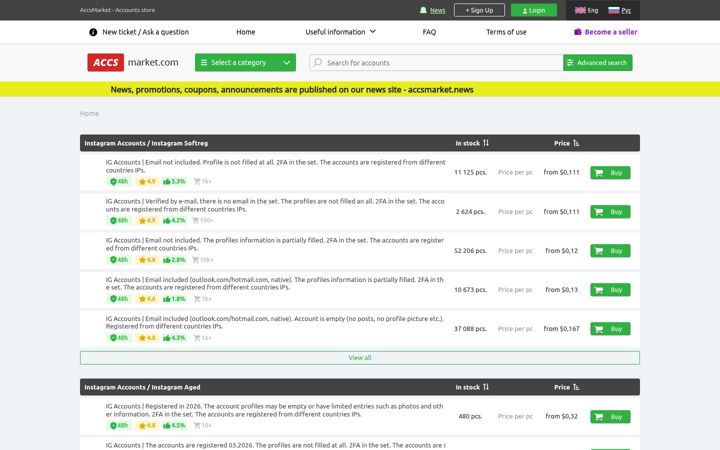Open Terms of use page
Viewport: 720px width, 450px height.
pos(506,32)
